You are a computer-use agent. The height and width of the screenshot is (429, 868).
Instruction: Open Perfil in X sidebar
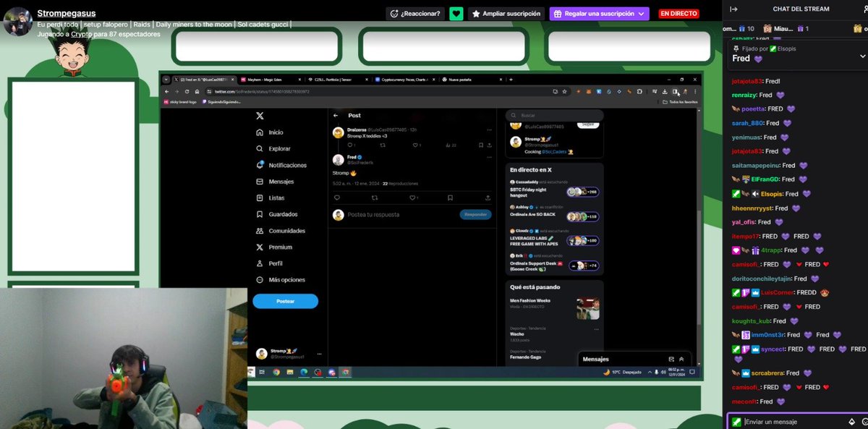269,263
